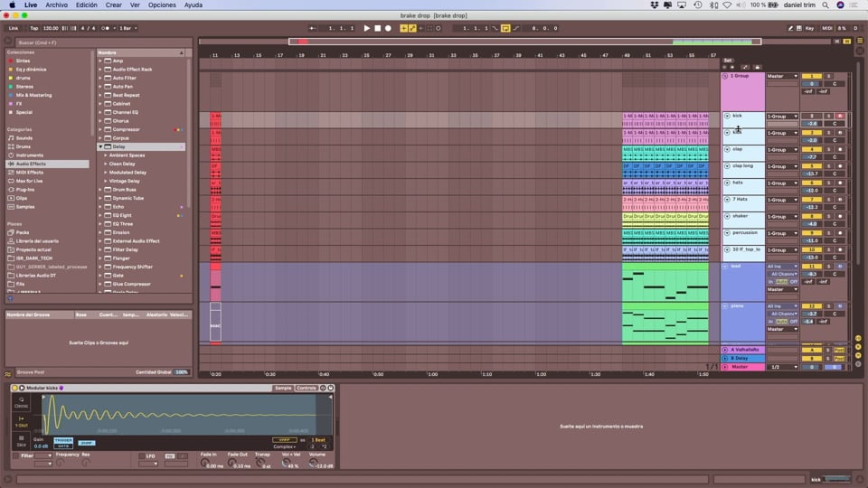Start playback with the Play button
The image size is (868, 488).
point(366,28)
